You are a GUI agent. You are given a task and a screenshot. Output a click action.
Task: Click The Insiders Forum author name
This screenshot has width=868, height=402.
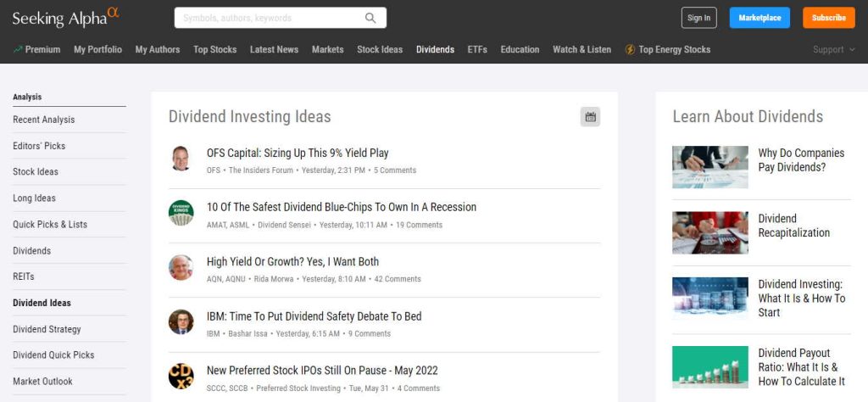click(x=261, y=170)
